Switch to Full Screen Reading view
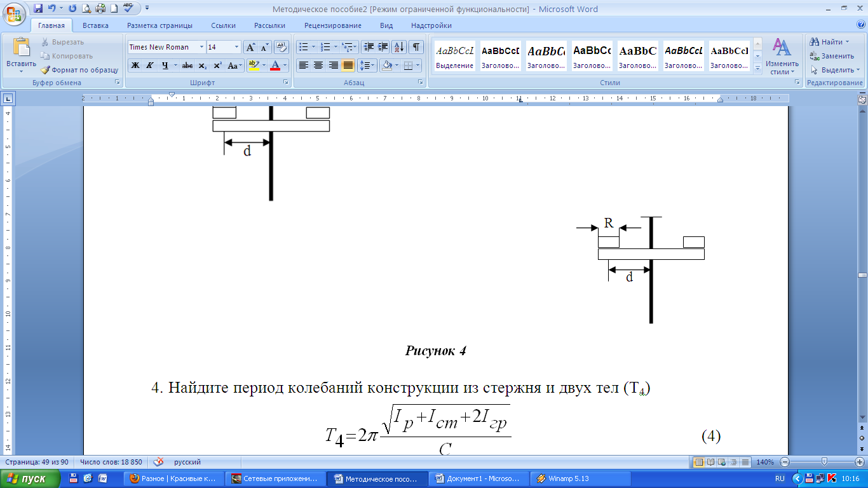 pos(711,462)
